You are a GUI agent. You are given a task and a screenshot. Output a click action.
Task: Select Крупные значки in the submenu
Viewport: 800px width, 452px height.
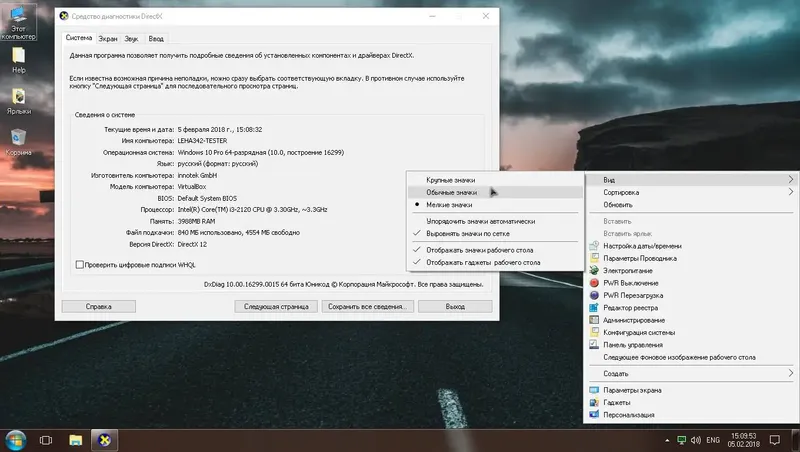(x=495, y=180)
